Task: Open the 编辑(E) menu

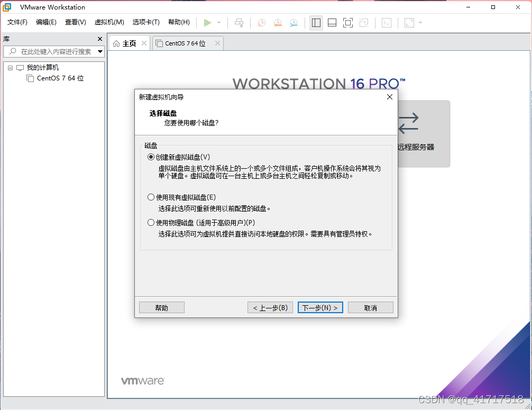Action: tap(46, 22)
